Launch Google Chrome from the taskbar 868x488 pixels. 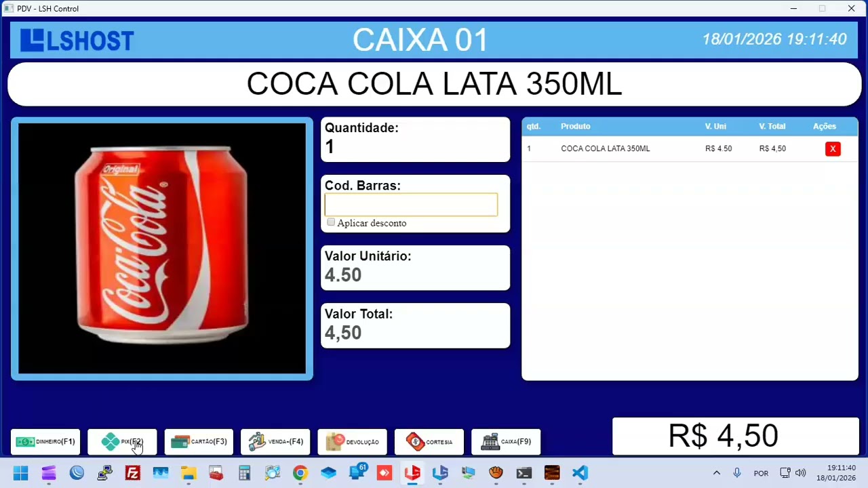300,473
